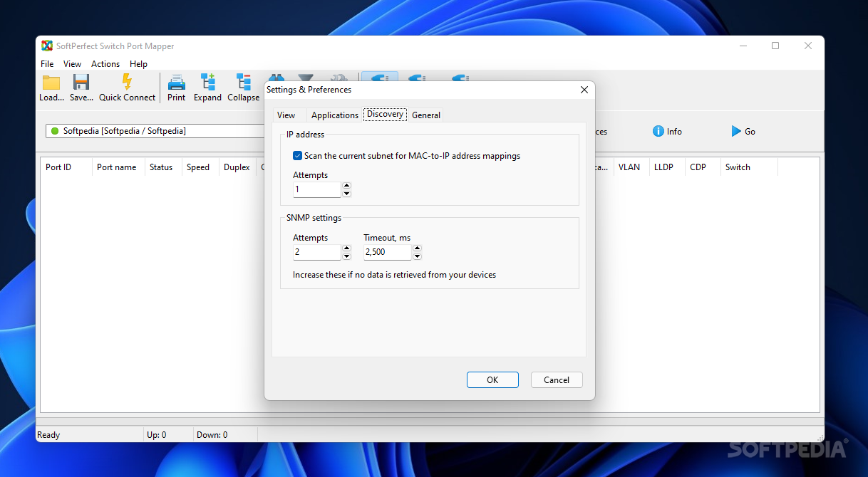Open the Help menu

(x=138, y=63)
